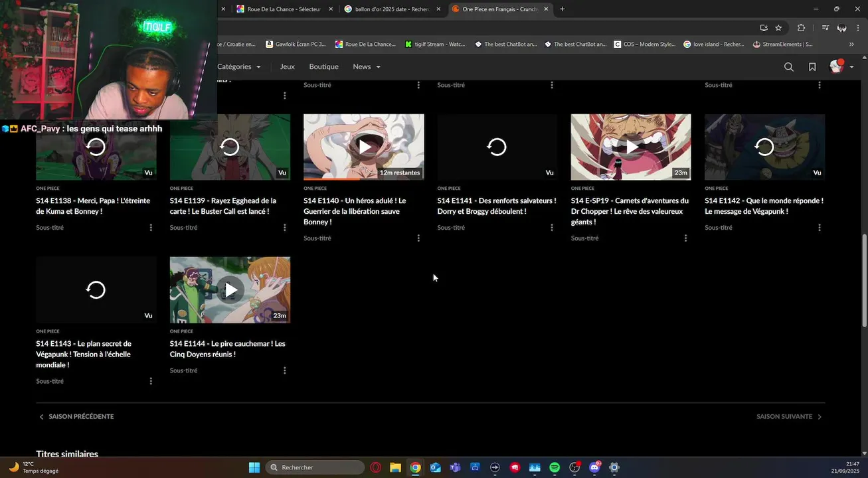Open the tigiif Stream Kick bookmark

435,44
